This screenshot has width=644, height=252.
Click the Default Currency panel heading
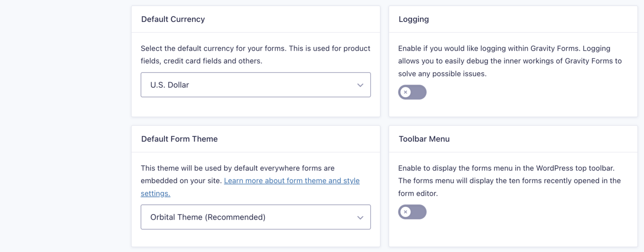[x=173, y=19]
